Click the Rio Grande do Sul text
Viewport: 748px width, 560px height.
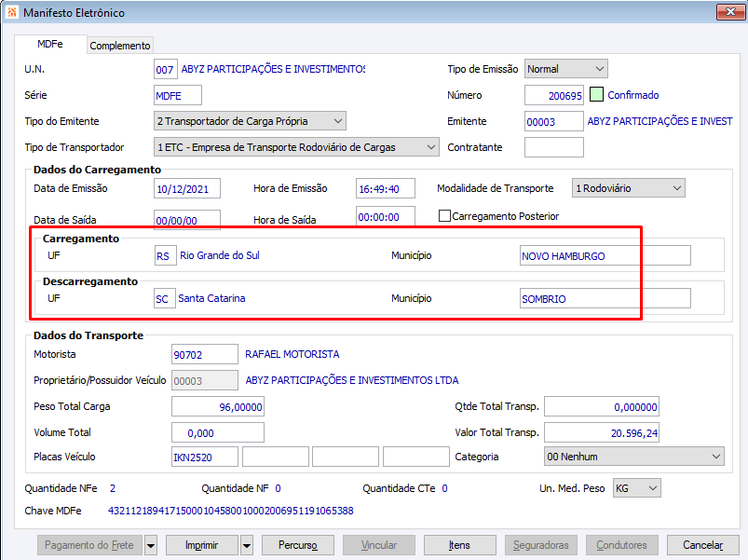tap(220, 255)
